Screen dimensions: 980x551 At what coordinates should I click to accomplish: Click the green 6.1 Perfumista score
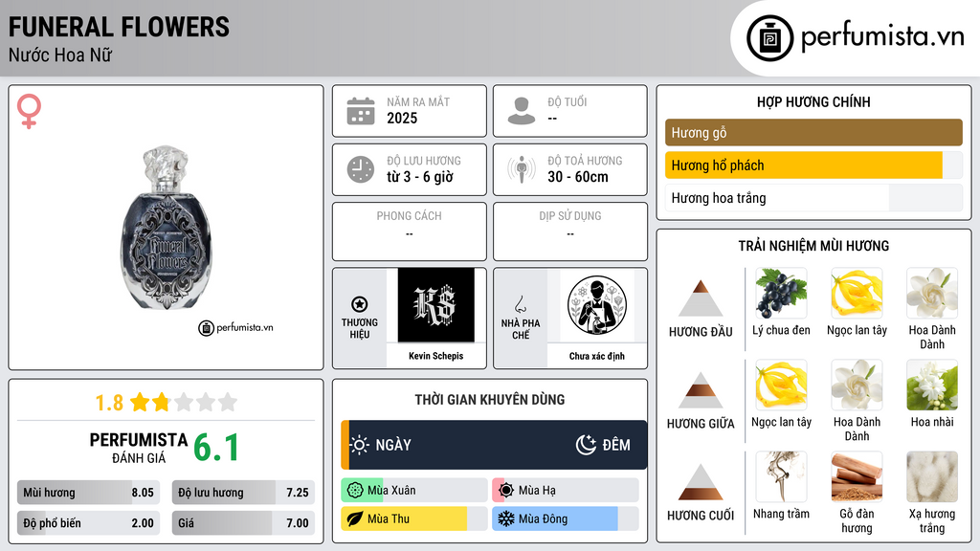click(x=216, y=448)
